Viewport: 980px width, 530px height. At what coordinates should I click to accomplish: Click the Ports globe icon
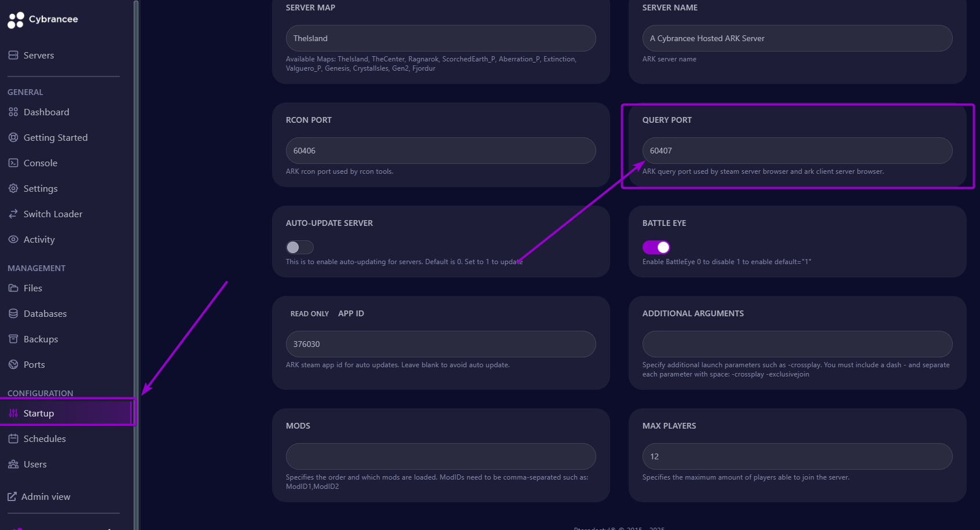pyautogui.click(x=13, y=364)
